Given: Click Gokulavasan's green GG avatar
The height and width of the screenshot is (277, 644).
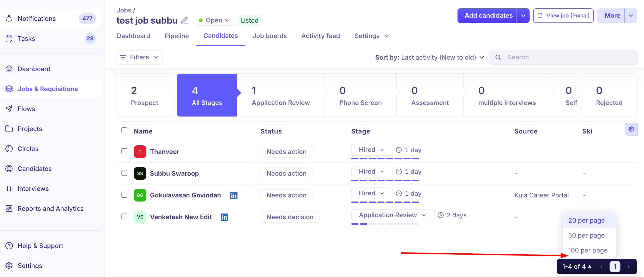Looking at the screenshot, I should coord(140,195).
